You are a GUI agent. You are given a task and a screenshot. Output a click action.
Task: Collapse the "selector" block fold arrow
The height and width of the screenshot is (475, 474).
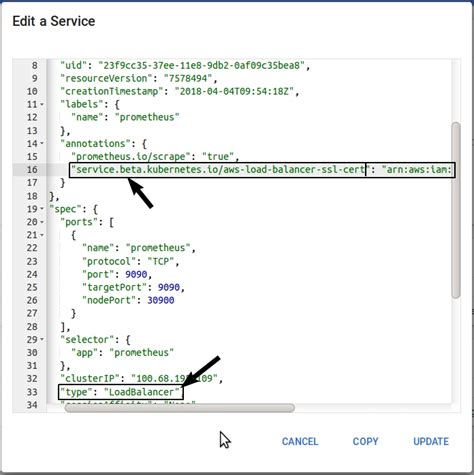coord(42,339)
